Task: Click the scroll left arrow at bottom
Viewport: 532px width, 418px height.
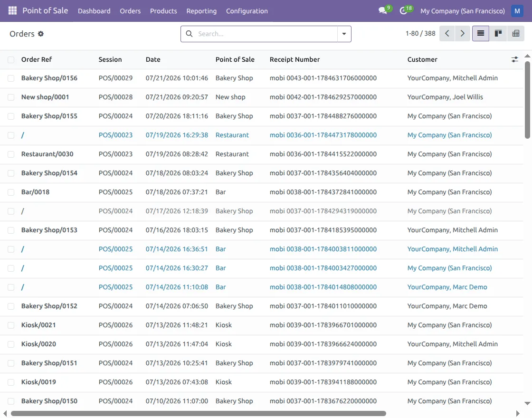Action: (5, 413)
